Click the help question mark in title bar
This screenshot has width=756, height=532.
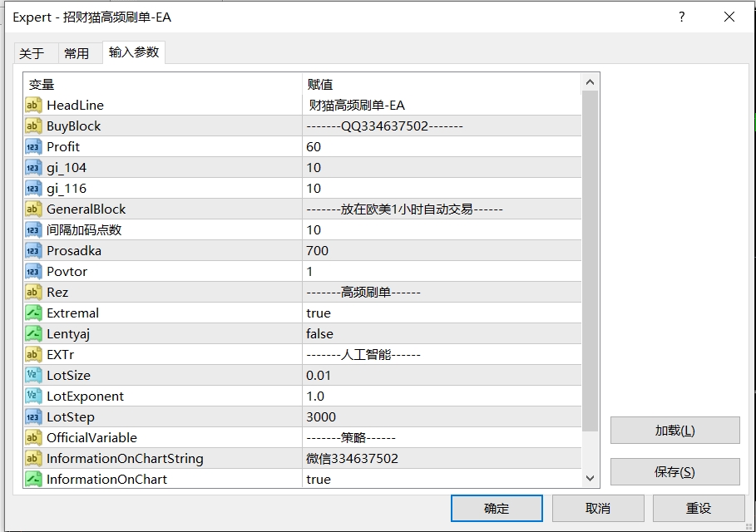point(681,17)
